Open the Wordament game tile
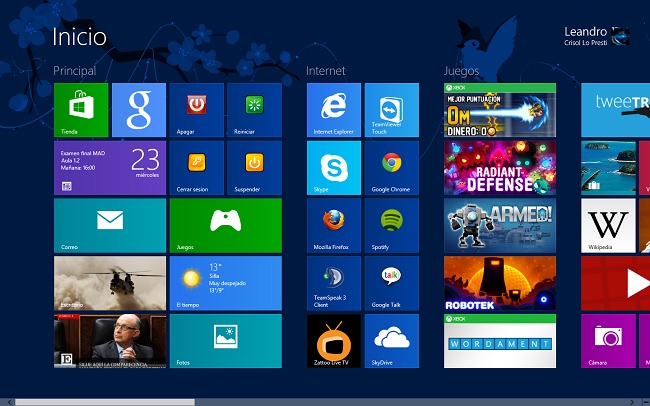Screen dimensions: 650x406 point(499,341)
